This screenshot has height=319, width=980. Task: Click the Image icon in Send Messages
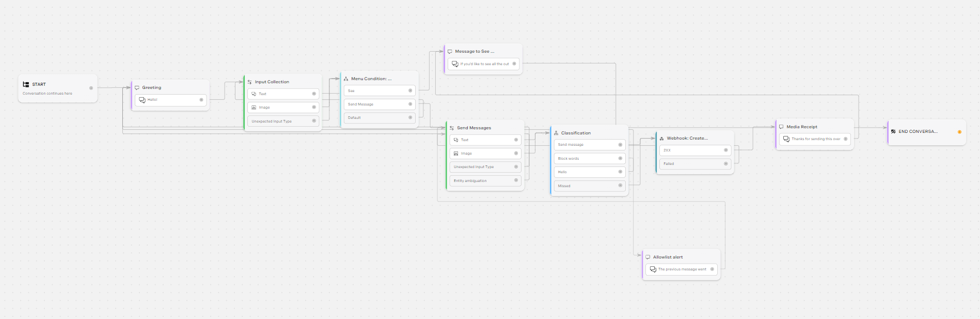(456, 154)
